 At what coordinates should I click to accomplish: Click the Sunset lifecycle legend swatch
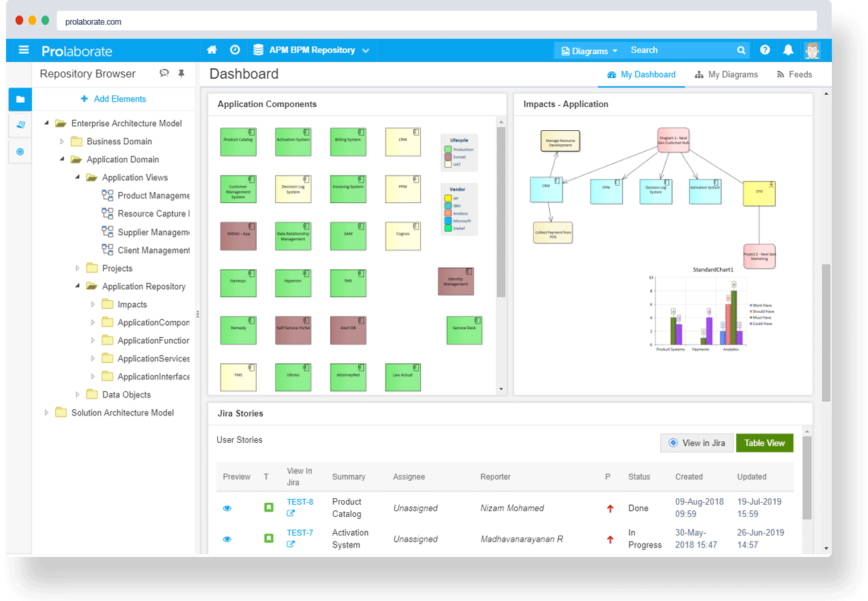pyautogui.click(x=448, y=157)
